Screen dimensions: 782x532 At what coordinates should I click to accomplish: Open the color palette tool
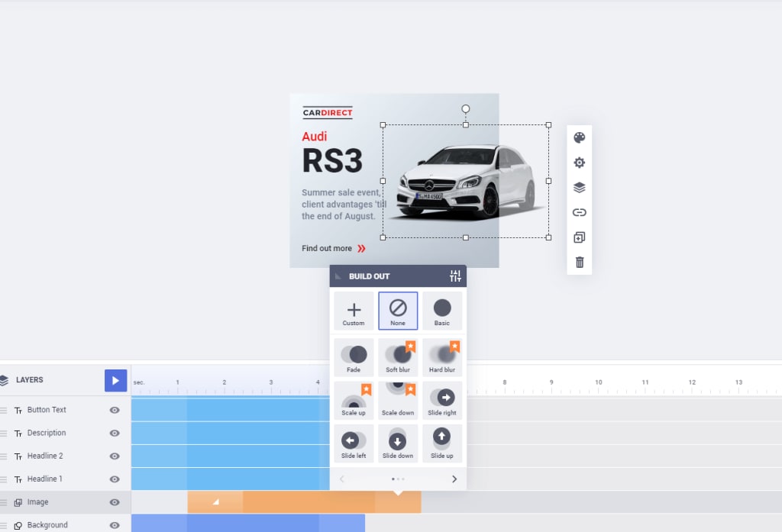tap(579, 137)
